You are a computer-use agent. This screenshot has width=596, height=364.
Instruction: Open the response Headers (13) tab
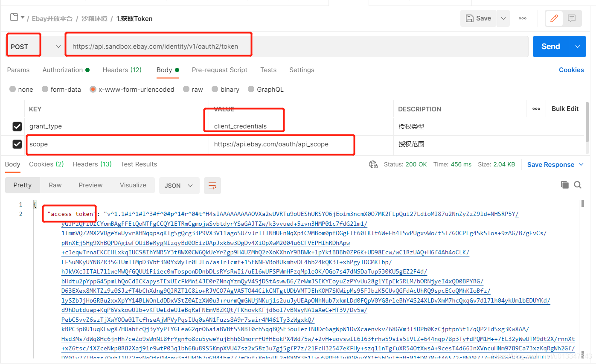[x=92, y=164]
